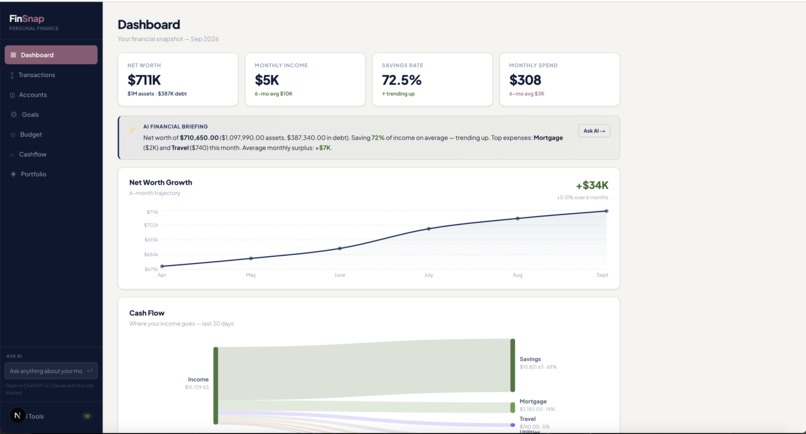Screen dimensions: 806x434
Task: Click the Travel label in Cash Flow
Action: [527, 419]
